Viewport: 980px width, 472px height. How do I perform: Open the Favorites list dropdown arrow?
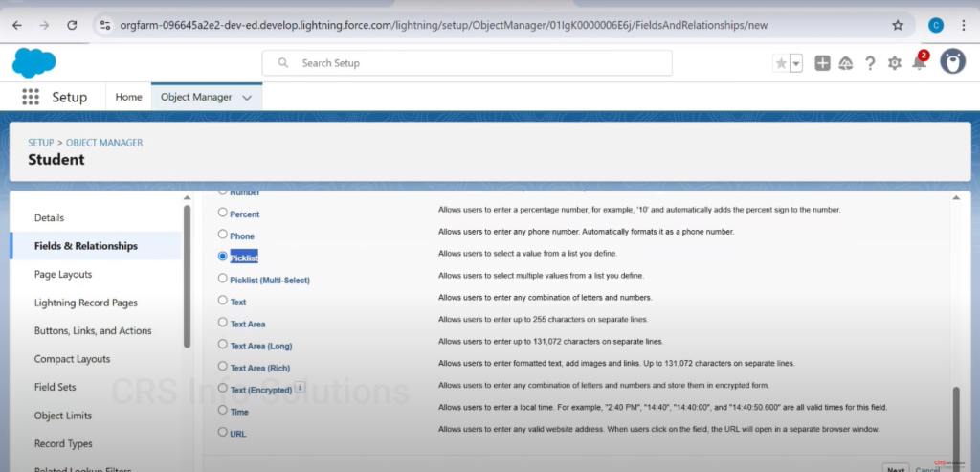796,63
